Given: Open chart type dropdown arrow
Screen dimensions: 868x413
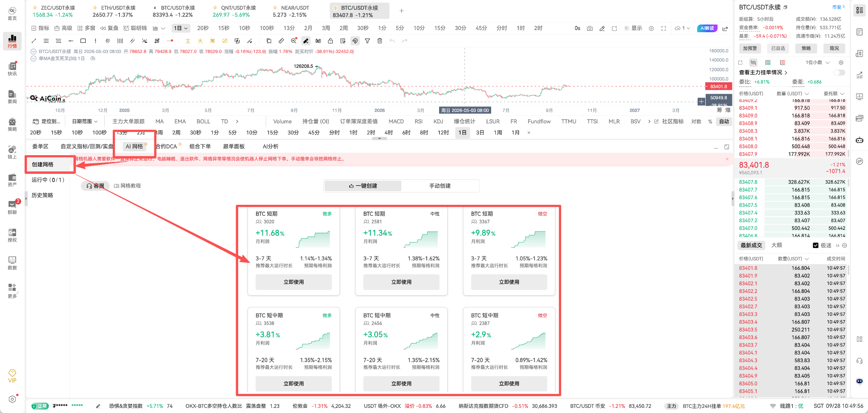Looking at the screenshot, I should [163, 28].
